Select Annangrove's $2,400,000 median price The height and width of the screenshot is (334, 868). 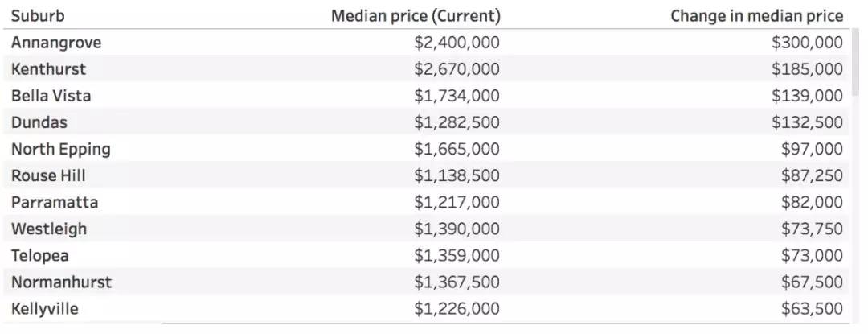457,43
